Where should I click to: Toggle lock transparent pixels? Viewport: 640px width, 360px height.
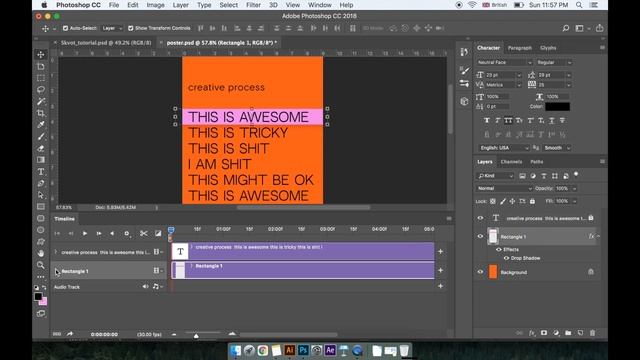point(493,201)
